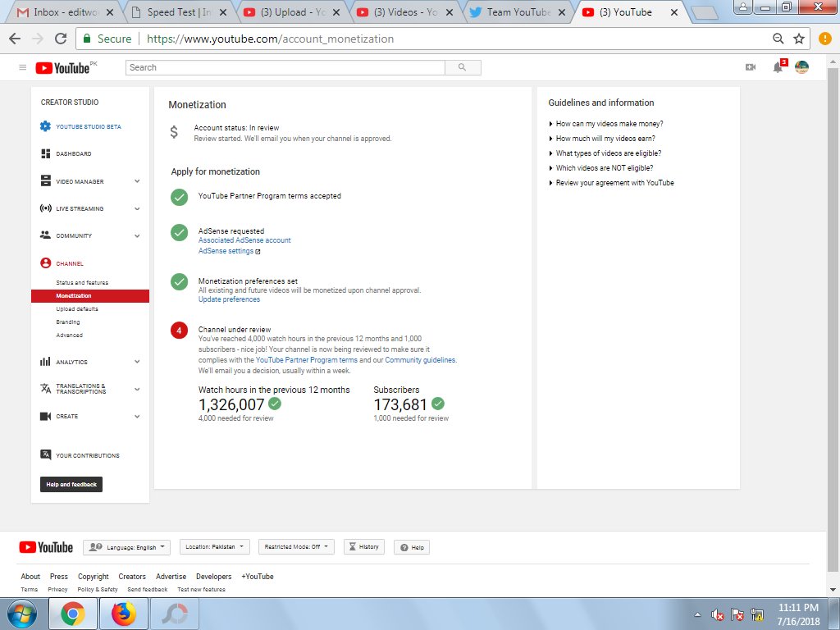
Task: Click the Community people icon
Action: 46,235
